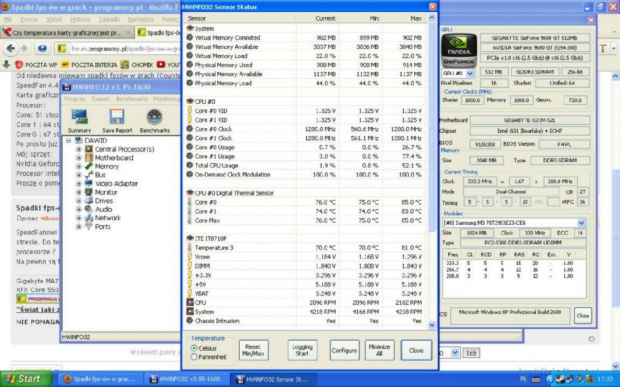Select the DAWID computer node

pyautogui.click(x=96, y=140)
